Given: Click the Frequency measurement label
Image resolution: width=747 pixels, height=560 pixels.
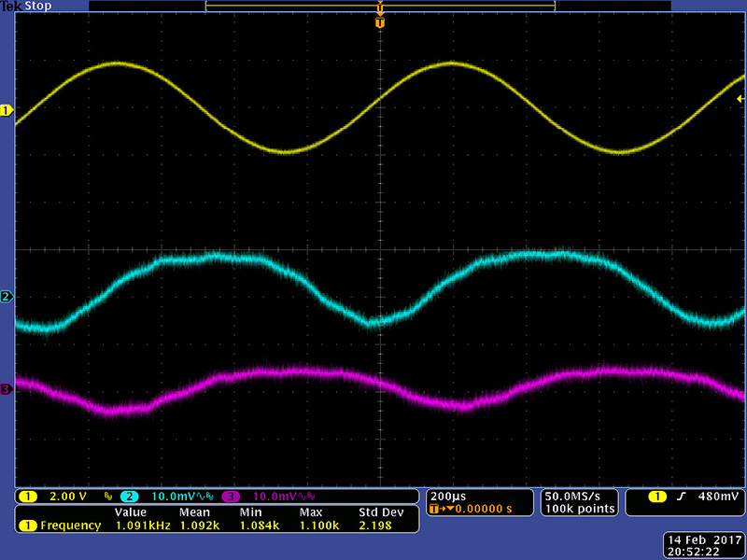Looking at the screenshot, I should pos(70,525).
